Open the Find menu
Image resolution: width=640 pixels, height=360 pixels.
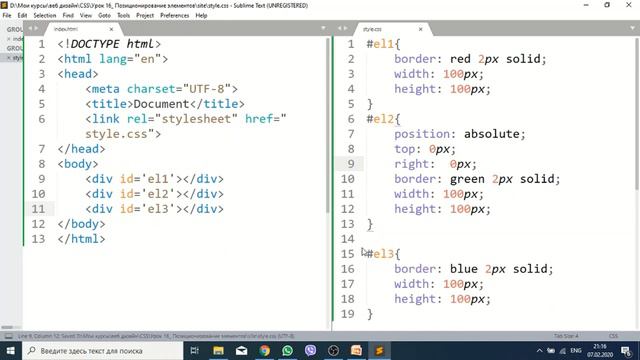[x=68, y=16]
